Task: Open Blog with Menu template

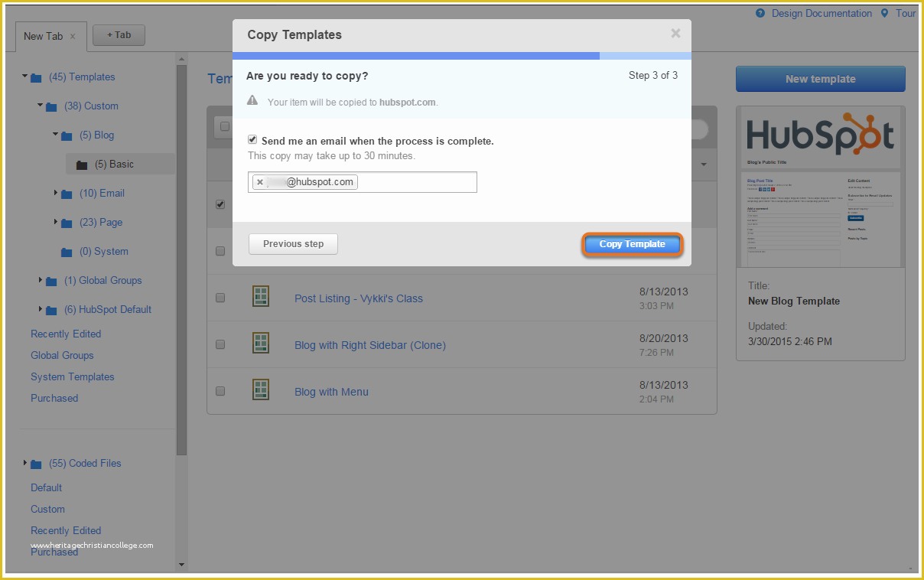Action: [x=331, y=392]
